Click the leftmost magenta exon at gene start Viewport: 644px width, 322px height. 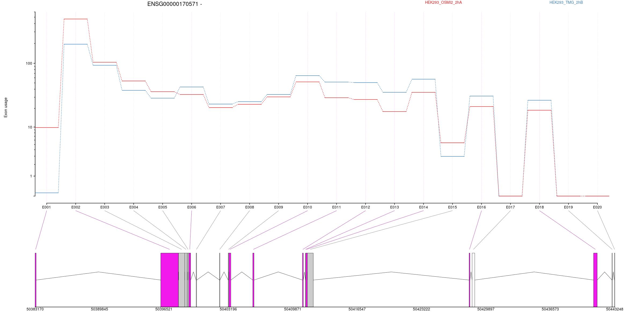[35, 280]
